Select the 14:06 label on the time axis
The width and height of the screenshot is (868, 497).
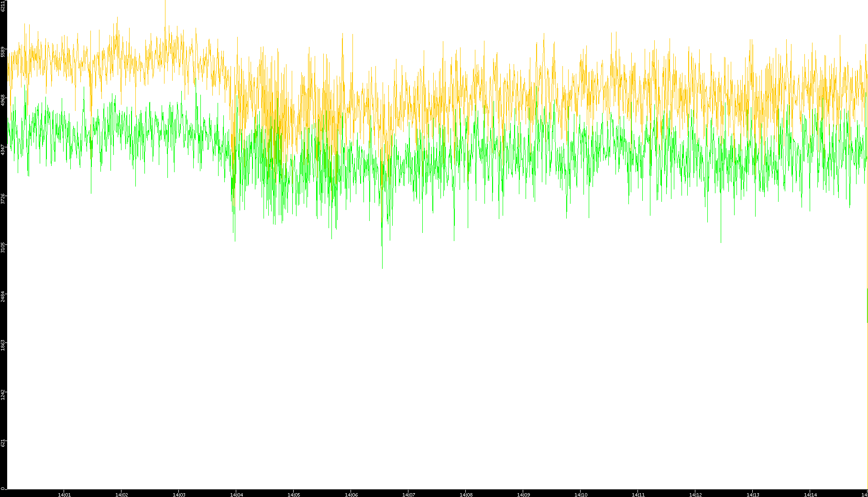click(351, 495)
